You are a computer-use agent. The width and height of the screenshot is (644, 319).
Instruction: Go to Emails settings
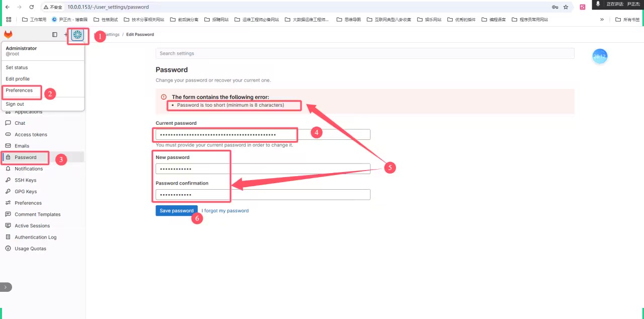point(22,146)
